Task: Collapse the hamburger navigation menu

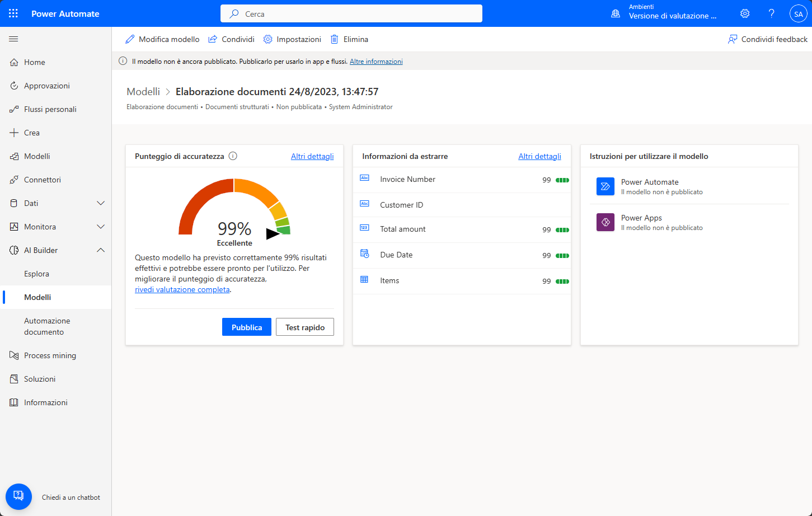Action: (13, 39)
